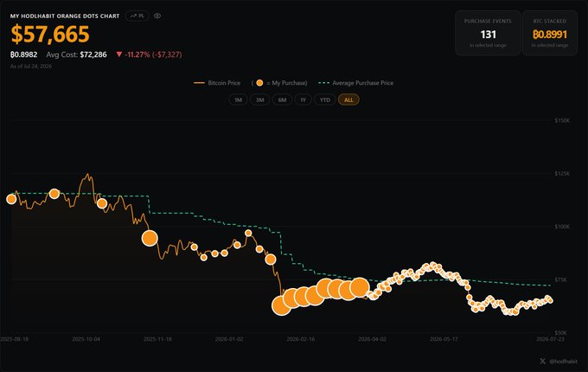Click the orange dot in the legend

(259, 83)
